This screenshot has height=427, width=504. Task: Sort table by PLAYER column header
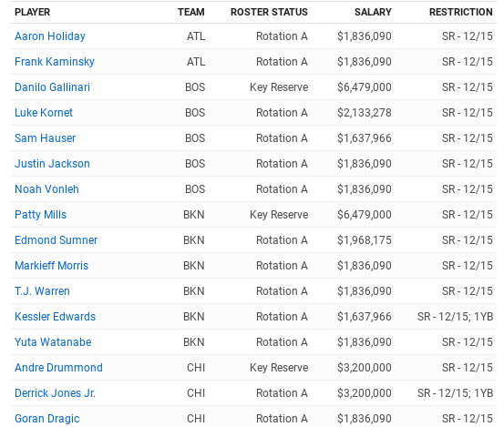[x=33, y=12]
